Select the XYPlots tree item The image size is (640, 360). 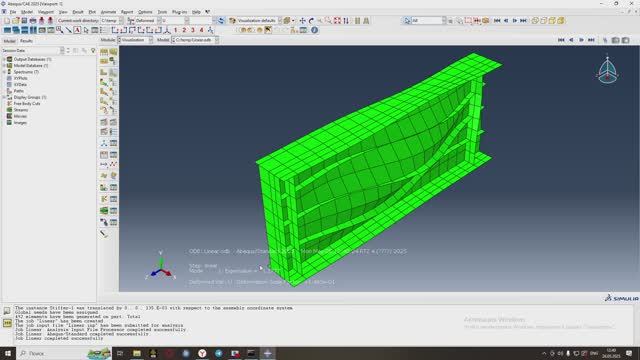click(20, 78)
